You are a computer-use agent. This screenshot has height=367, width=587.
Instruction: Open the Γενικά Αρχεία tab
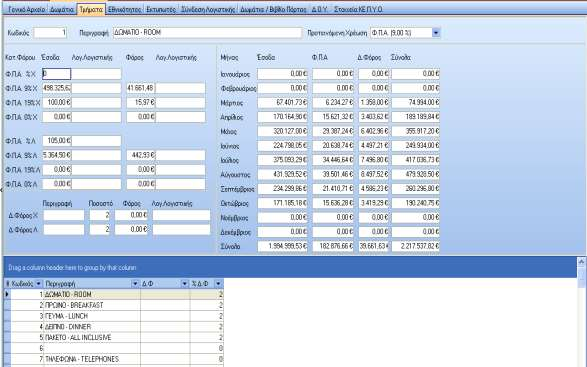click(x=26, y=9)
